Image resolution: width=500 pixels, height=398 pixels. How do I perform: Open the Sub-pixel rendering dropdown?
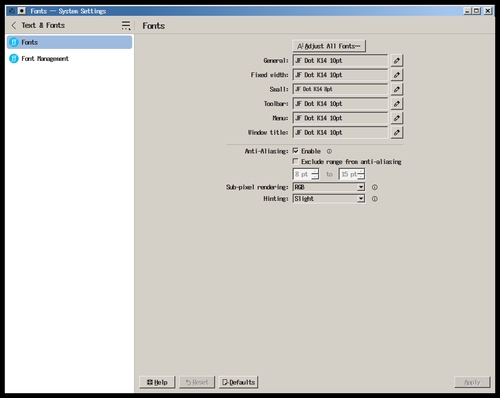click(329, 187)
